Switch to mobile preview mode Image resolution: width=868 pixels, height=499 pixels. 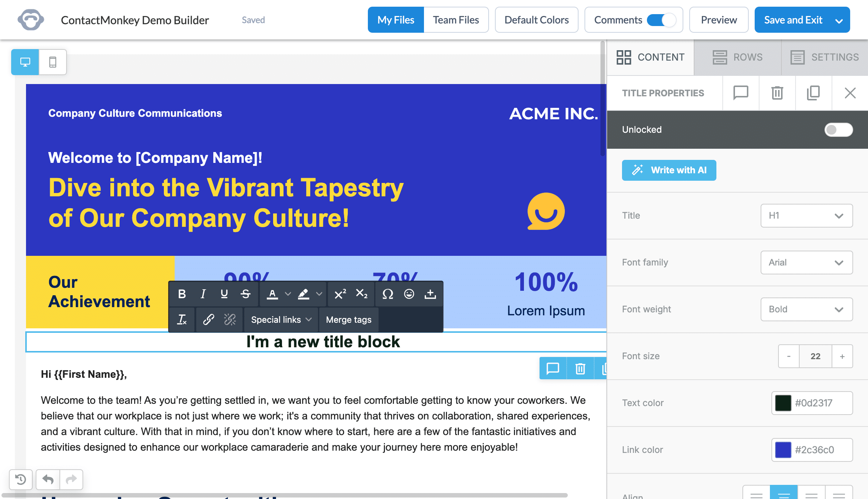click(x=52, y=62)
